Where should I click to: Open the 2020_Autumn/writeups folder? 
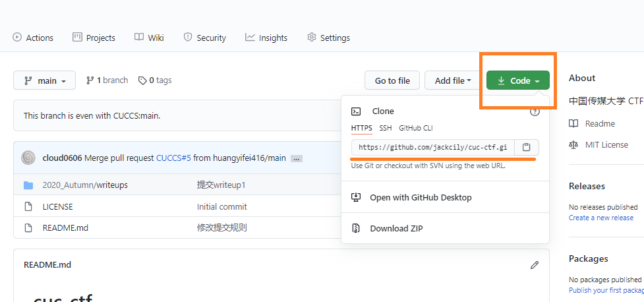pyautogui.click(x=85, y=185)
